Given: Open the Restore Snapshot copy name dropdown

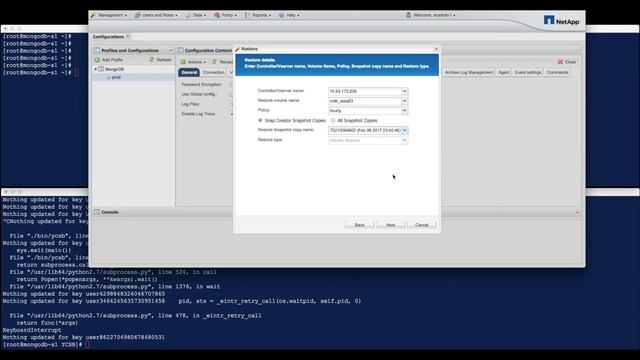Looking at the screenshot, I should 404,130.
